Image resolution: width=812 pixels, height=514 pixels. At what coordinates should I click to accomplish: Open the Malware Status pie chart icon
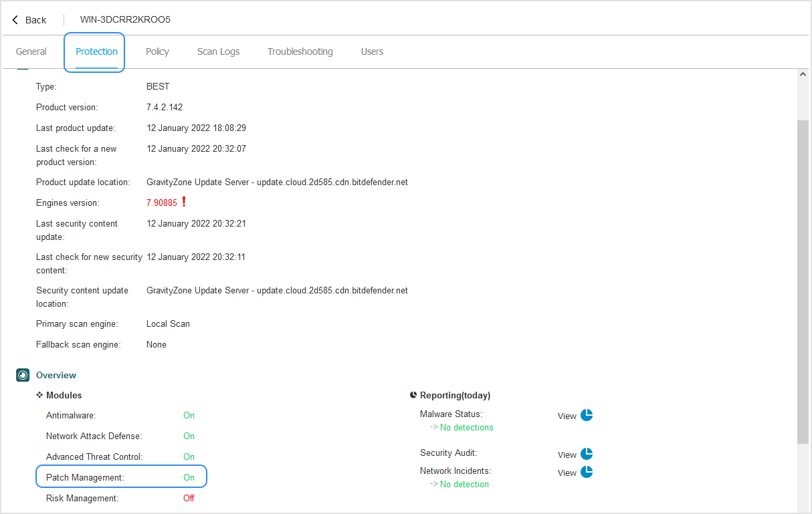pos(587,415)
